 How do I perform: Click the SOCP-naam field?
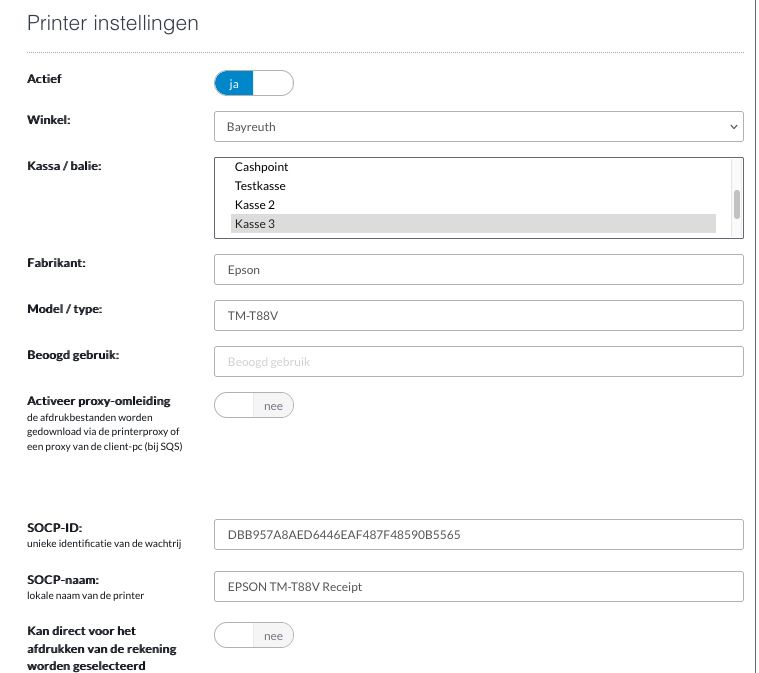coord(479,587)
